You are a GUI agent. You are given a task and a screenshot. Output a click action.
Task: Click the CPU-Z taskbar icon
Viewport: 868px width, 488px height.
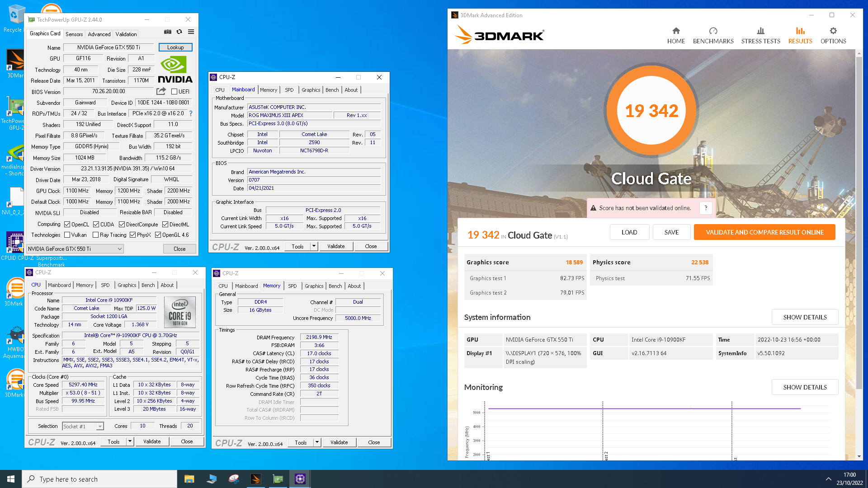coord(300,479)
